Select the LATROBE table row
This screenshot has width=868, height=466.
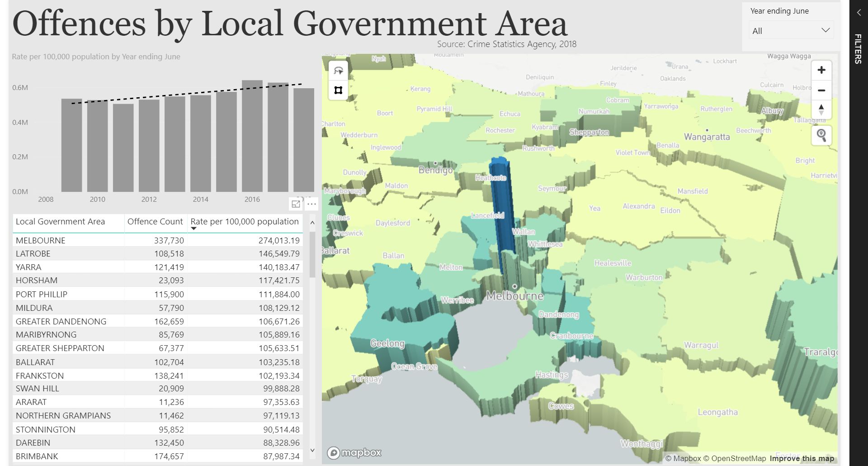click(x=158, y=253)
